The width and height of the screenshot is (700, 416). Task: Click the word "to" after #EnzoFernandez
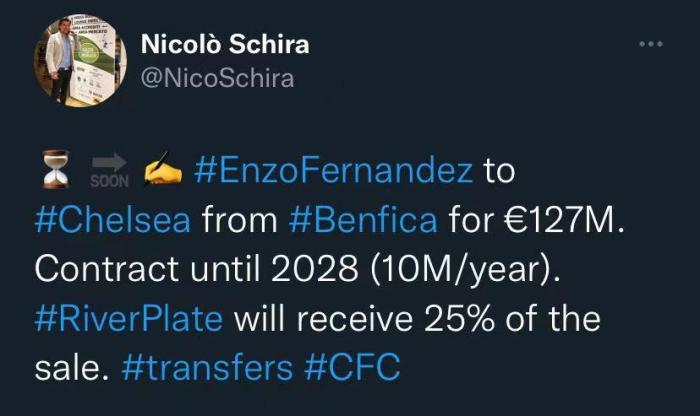tap(498, 171)
